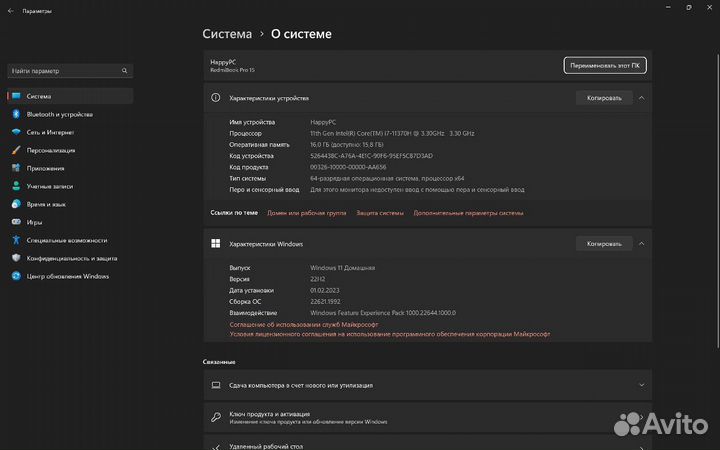Click the Wi-Fi icon for Сеть и Интернет
Image resolution: width=720 pixels, height=450 pixels.
[x=16, y=132]
